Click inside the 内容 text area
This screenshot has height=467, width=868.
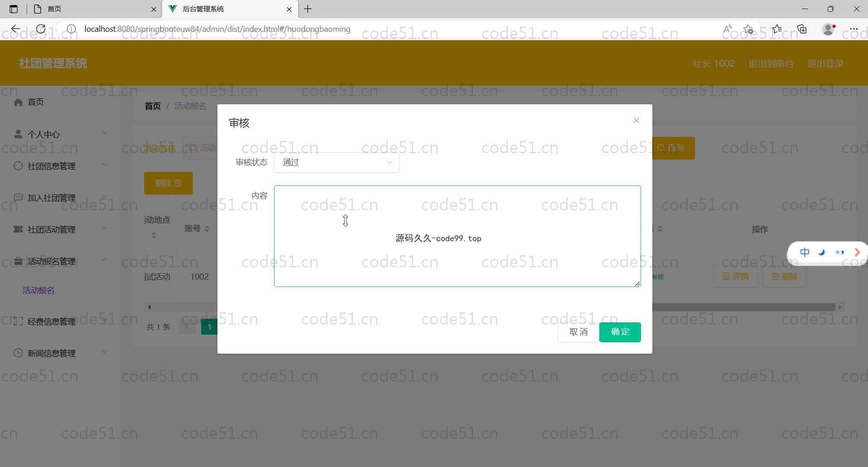coord(457,236)
